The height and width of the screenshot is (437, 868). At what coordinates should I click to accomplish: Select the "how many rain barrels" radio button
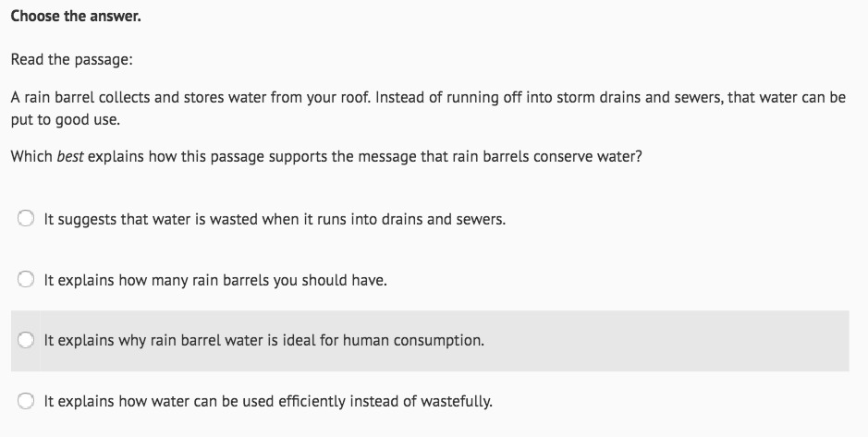click(28, 279)
